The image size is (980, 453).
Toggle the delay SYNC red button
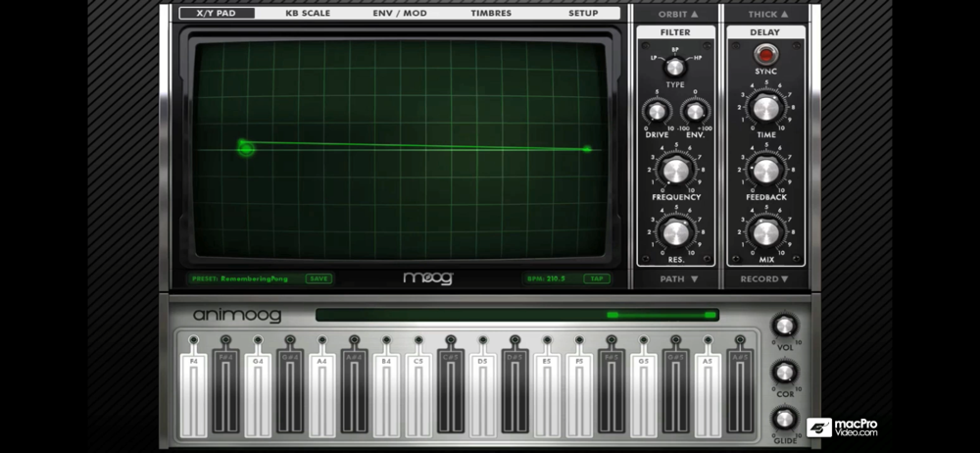tap(765, 55)
